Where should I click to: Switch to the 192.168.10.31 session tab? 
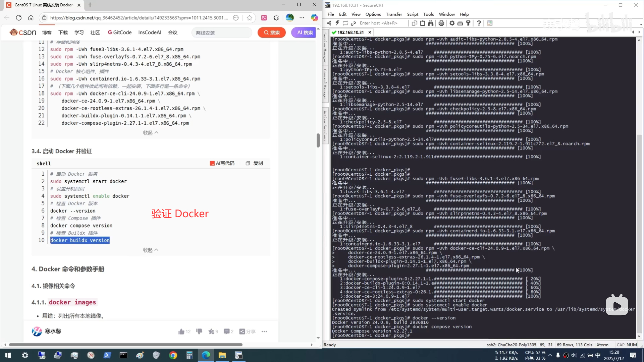[x=351, y=32]
